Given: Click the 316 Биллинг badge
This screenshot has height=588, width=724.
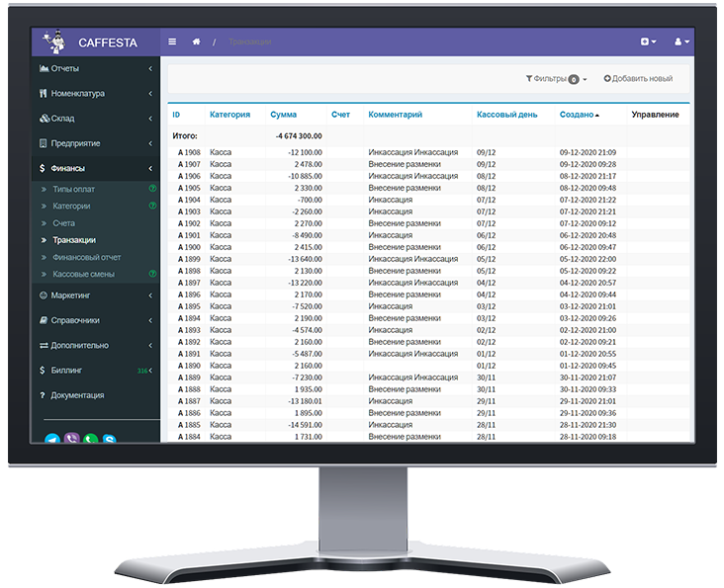Looking at the screenshot, I should pyautogui.click(x=142, y=371).
